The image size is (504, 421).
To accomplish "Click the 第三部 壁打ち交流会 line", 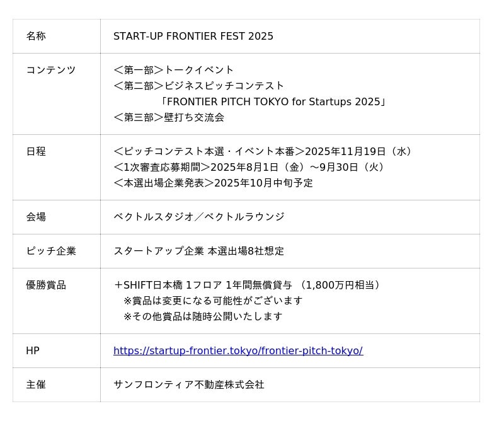I will point(169,117).
